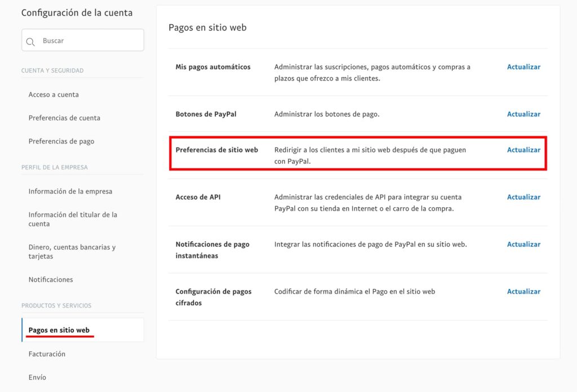Click Actualizar for Acceso de API
The image size is (577, 392).
click(x=523, y=197)
